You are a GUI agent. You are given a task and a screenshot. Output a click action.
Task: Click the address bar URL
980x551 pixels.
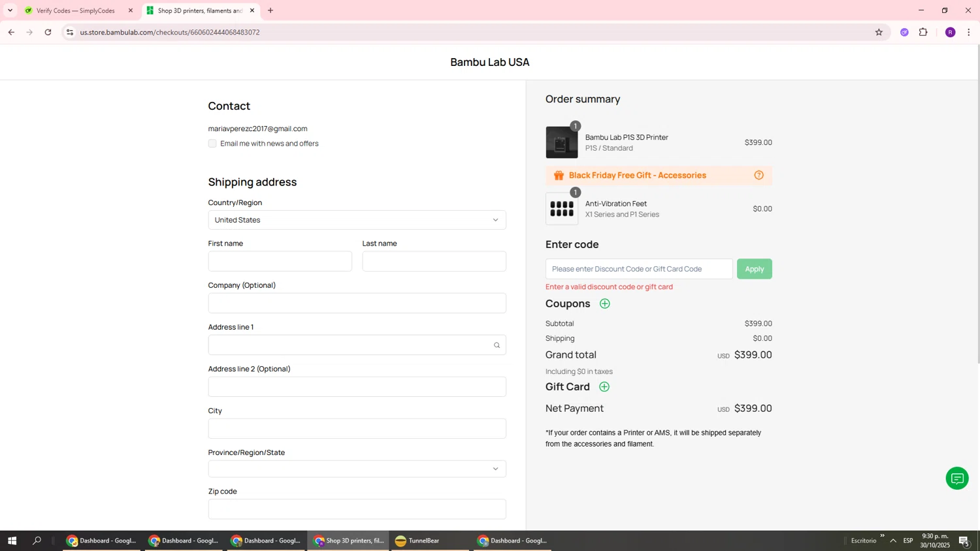tap(170, 32)
